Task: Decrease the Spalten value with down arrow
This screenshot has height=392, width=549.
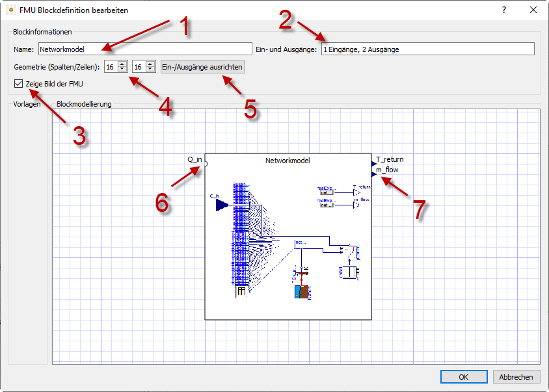Action: (122, 70)
